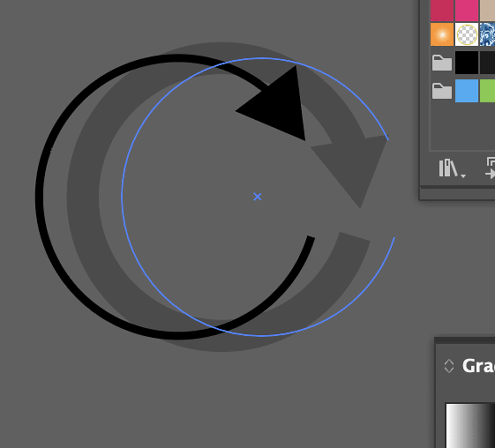495x448 pixels.
Task: Choose the orange radial gradient swatch
Action: (442, 34)
